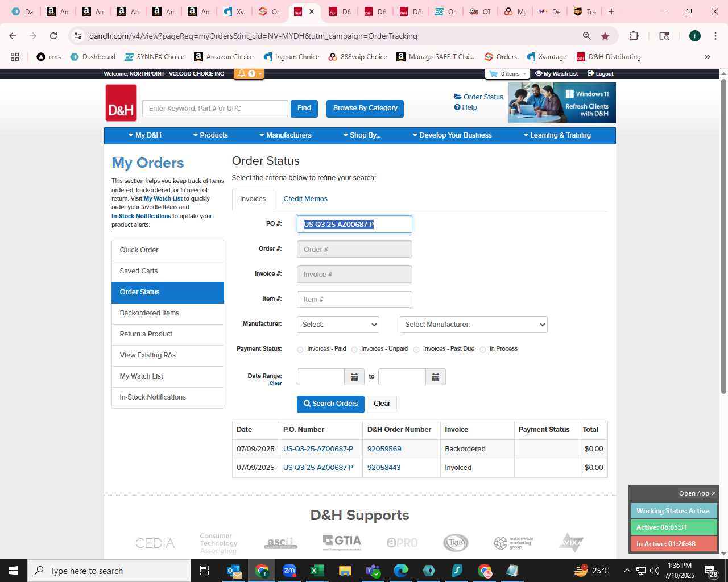
Task: Open Backordered Items in sidebar
Action: [x=168, y=313]
